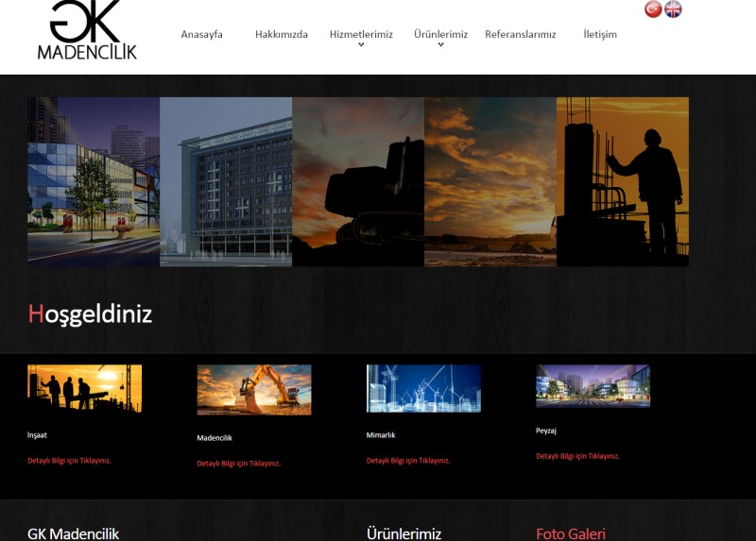Go to the Referanslarımız page
Image resolution: width=756 pixels, height=541 pixels.
[521, 34]
